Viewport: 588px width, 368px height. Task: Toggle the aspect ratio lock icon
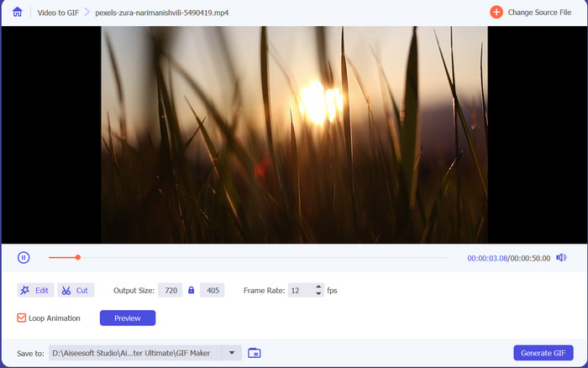coord(191,290)
